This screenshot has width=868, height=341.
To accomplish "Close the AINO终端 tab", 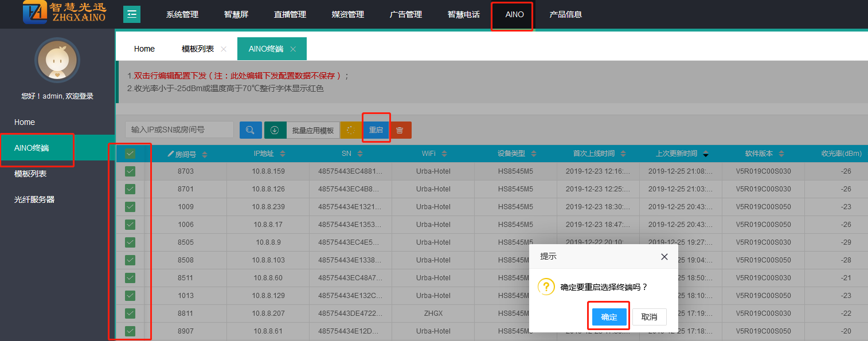I will click(293, 49).
